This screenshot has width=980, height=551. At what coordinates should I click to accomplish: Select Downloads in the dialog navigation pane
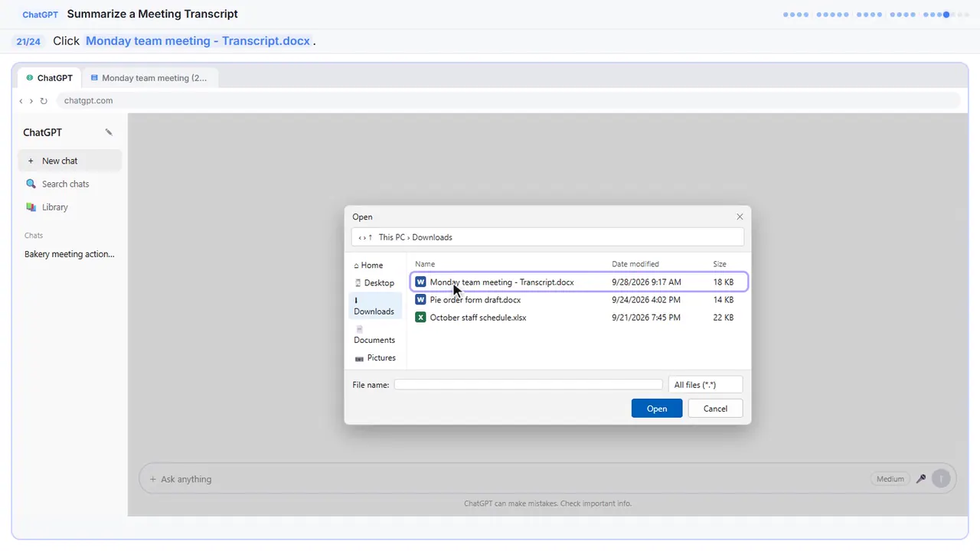coord(374,306)
